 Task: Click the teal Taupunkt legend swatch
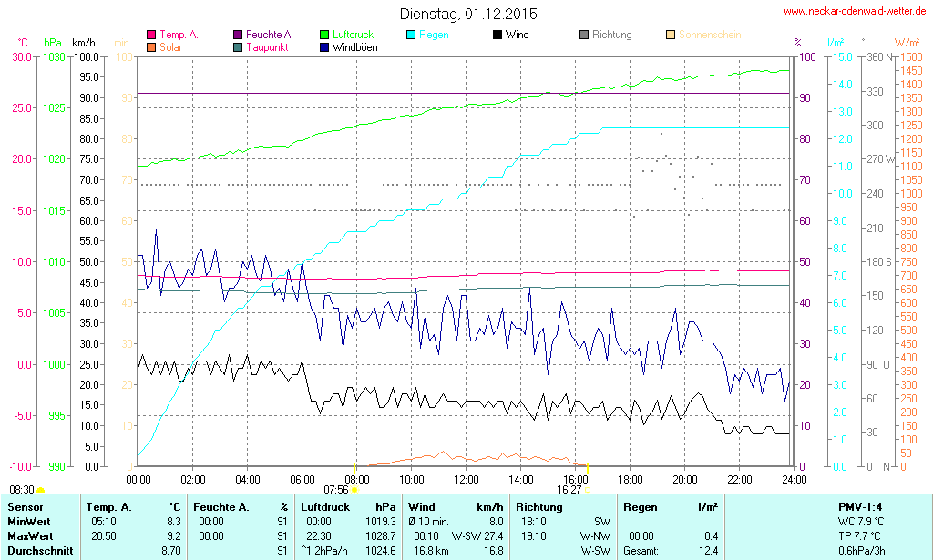[238, 47]
